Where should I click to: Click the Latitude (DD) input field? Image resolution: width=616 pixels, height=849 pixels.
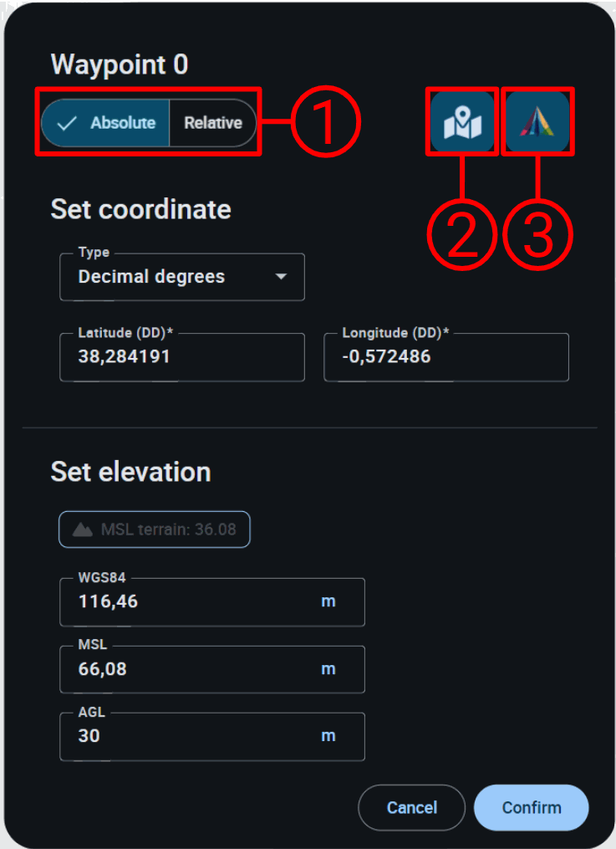click(x=181, y=357)
